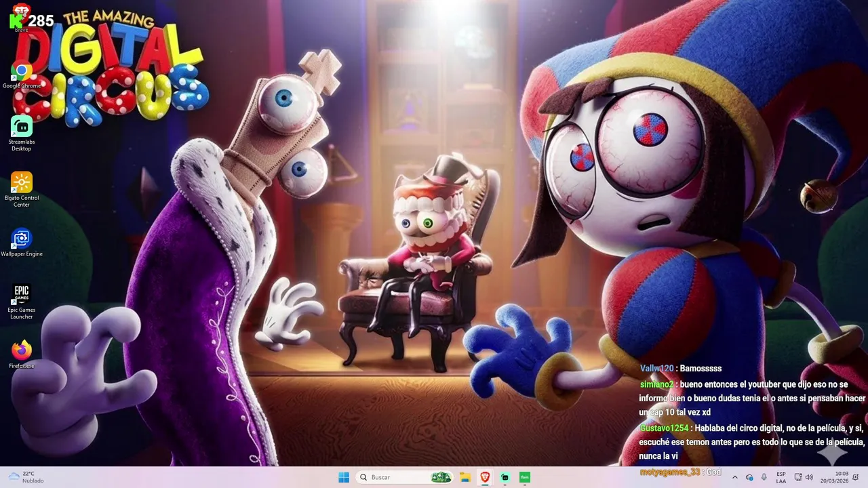Open the Google Chrome desktop shortcut

pos(21,75)
